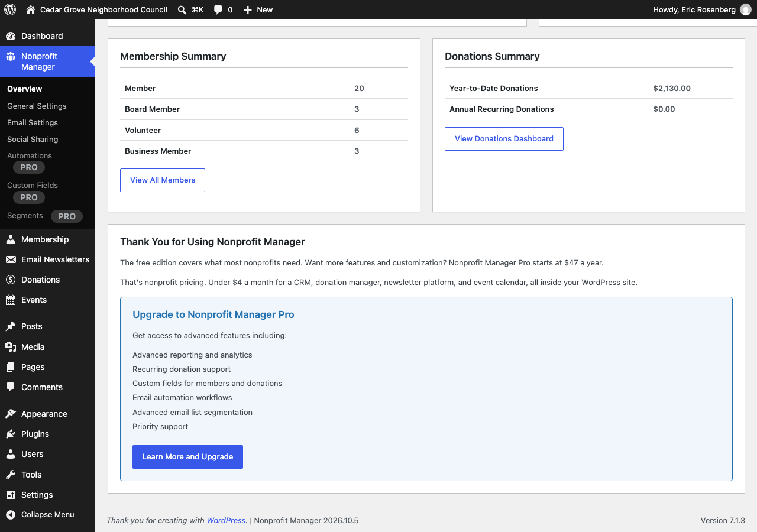The height and width of the screenshot is (532, 757).
Task: Click the Year-to-Date Donations amount $2,130.00
Action: coord(672,88)
